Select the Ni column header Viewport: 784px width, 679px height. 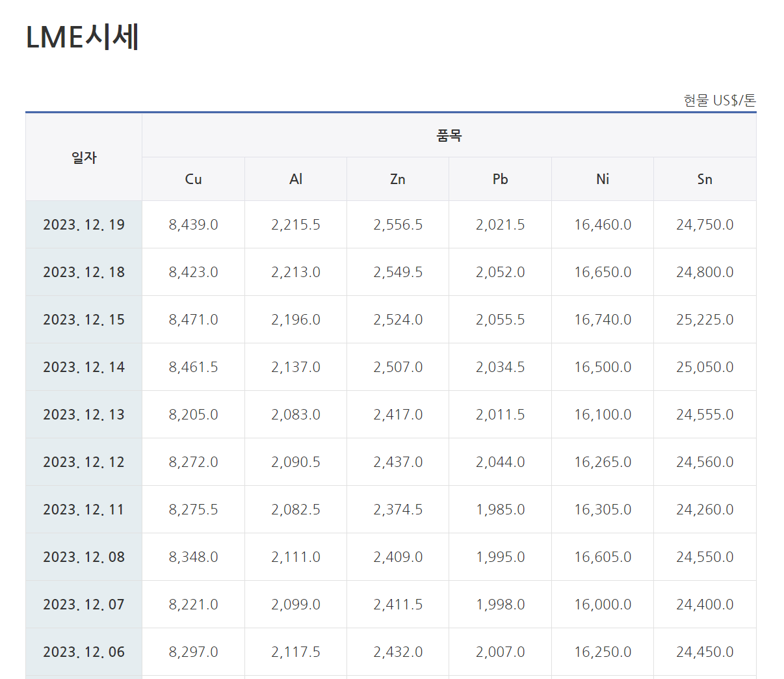(x=603, y=179)
